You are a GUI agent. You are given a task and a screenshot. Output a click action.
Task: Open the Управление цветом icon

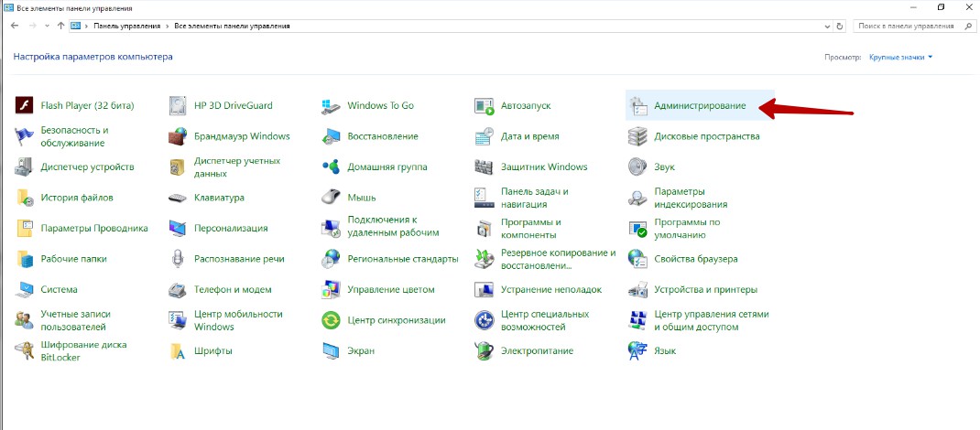(x=331, y=290)
